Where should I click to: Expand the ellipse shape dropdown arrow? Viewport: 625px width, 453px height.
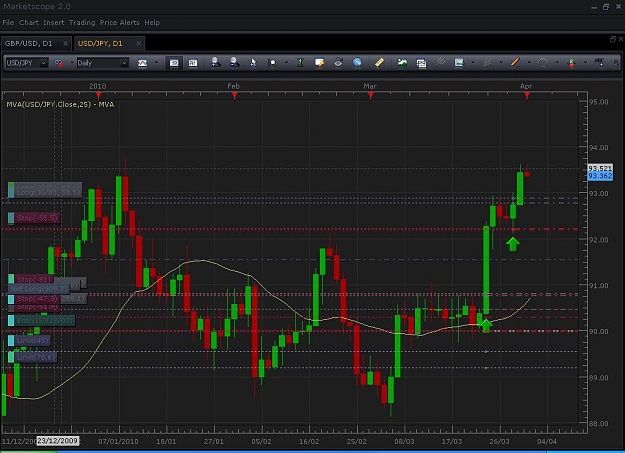pos(557,63)
